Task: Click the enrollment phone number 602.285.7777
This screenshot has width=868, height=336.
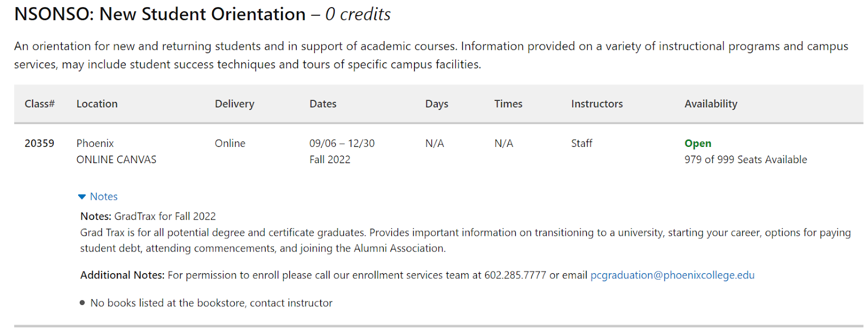Action: point(515,275)
